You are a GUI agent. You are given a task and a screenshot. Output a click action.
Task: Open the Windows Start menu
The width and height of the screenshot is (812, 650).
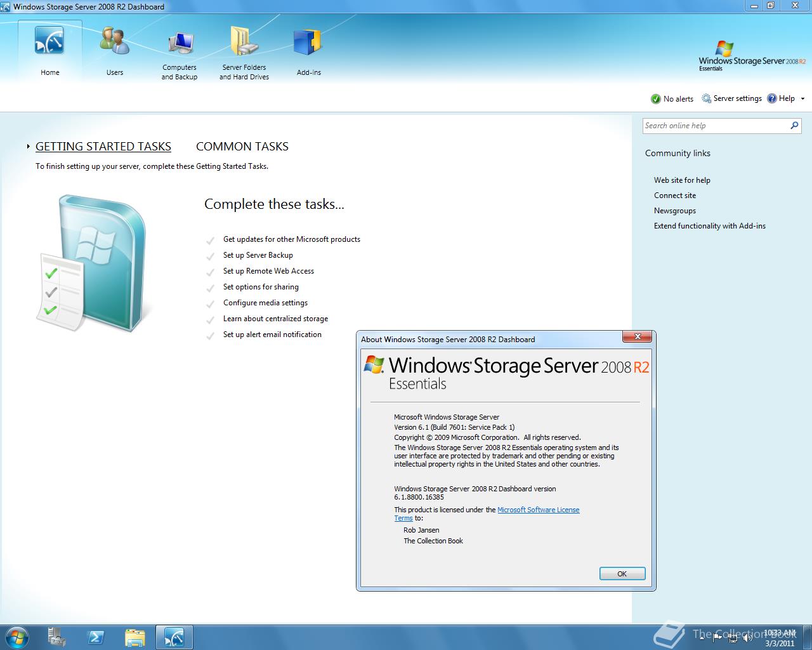[x=17, y=637]
